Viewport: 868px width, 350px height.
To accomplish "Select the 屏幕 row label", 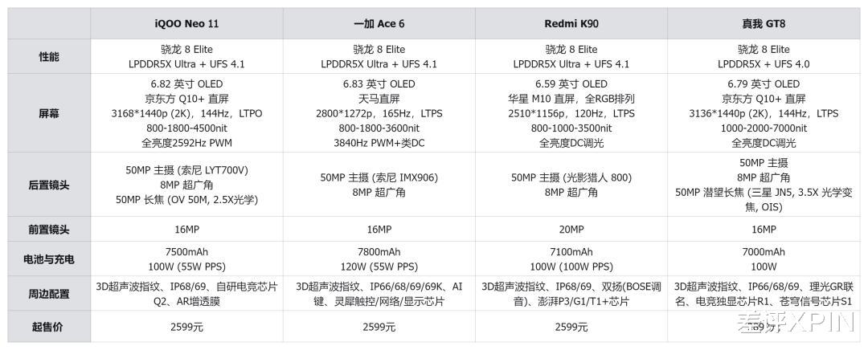I will pyautogui.click(x=49, y=114).
